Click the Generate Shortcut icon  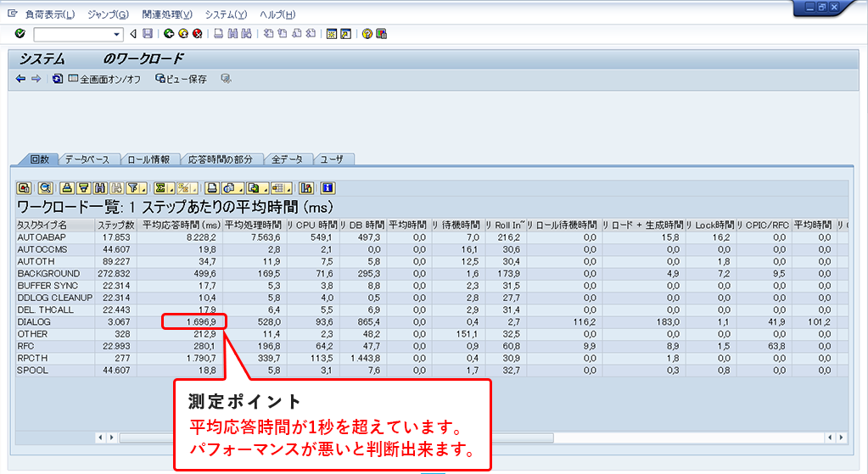pyautogui.click(x=346, y=34)
